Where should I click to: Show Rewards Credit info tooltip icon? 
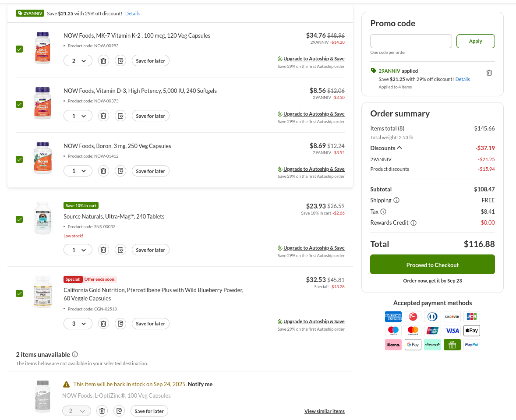414,223
